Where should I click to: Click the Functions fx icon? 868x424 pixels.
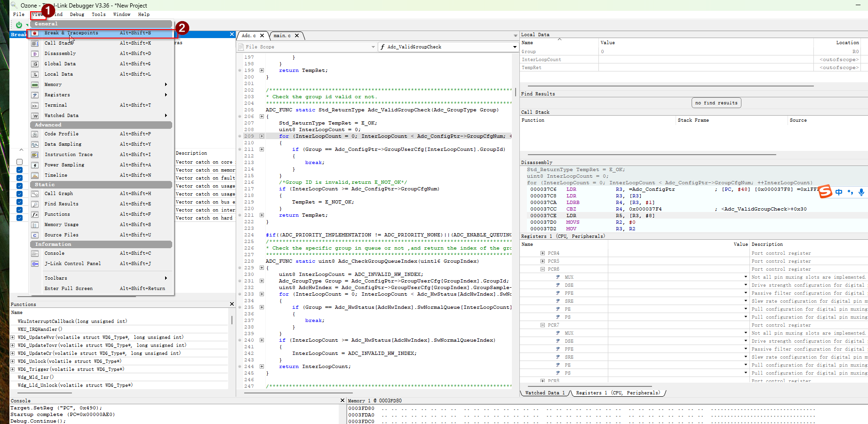pos(35,214)
